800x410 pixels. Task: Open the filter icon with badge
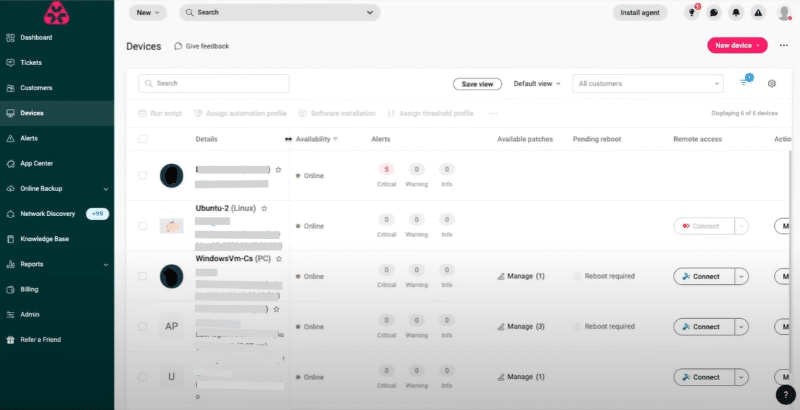coord(745,82)
